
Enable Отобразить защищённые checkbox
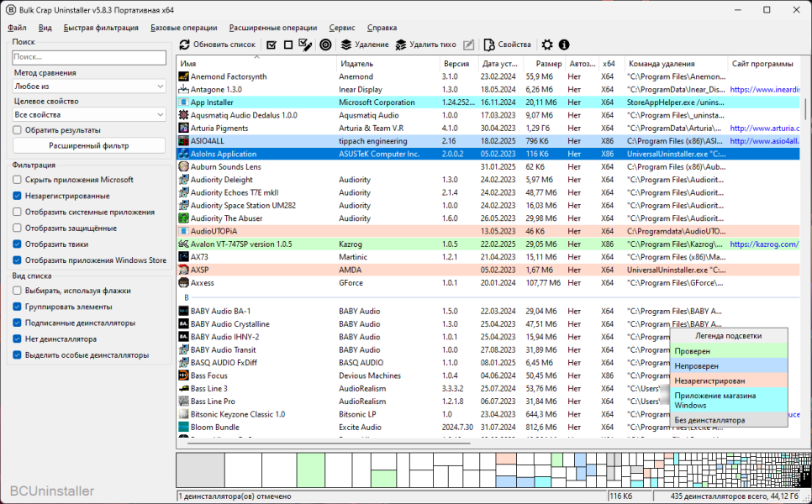tap(17, 228)
